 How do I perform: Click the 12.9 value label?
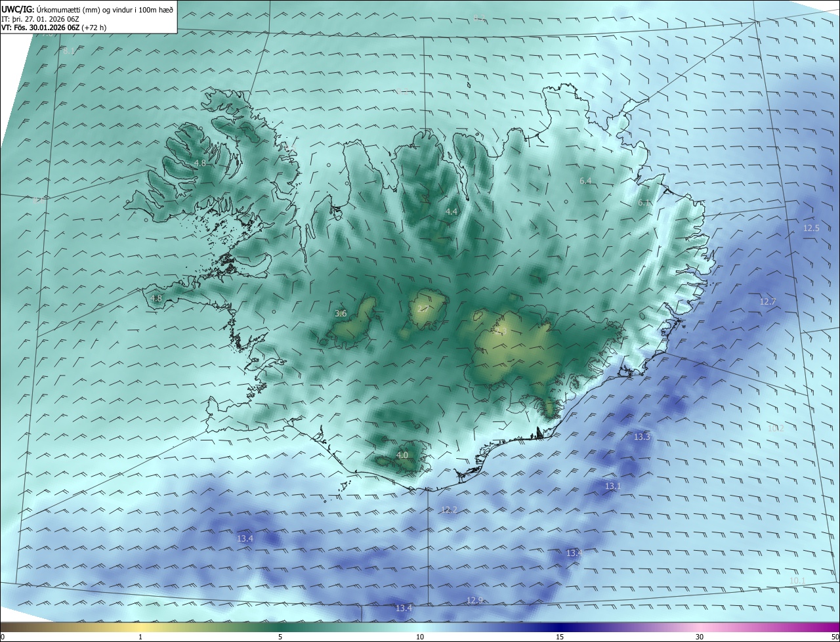[474, 600]
